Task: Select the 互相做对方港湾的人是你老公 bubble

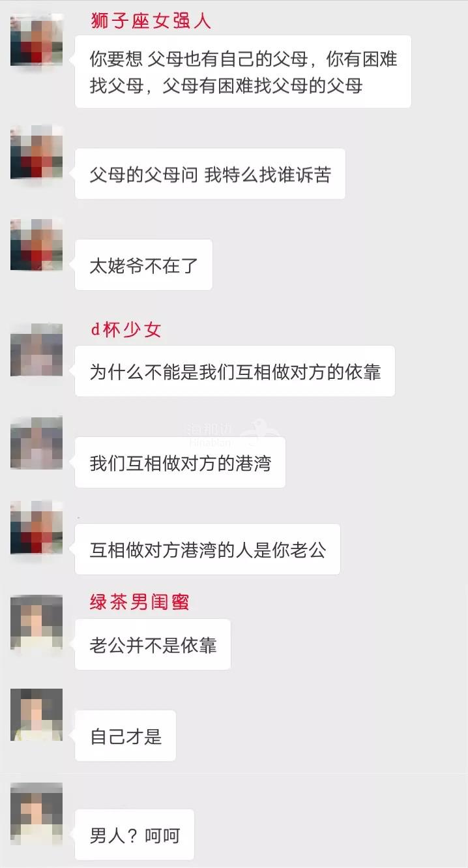Action: coord(207,549)
